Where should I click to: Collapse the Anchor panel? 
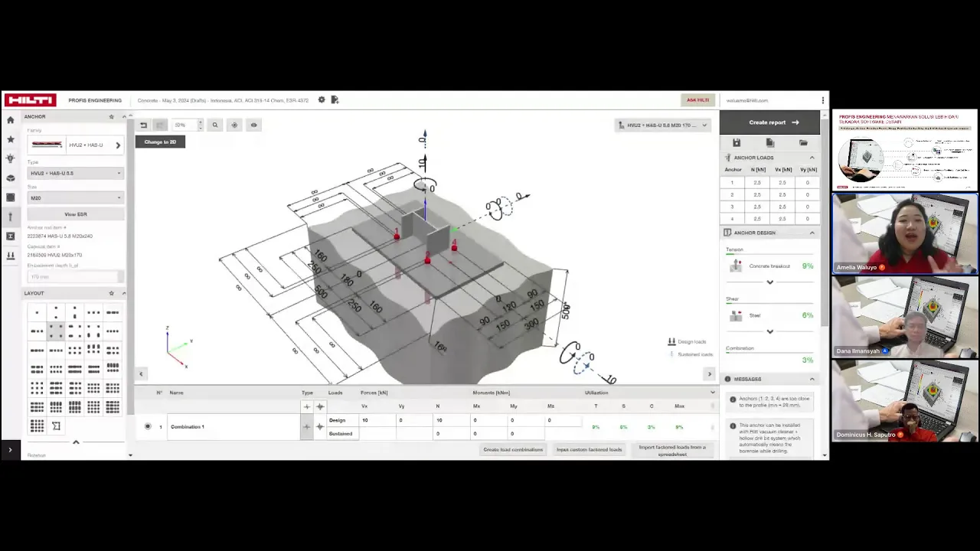click(x=124, y=116)
